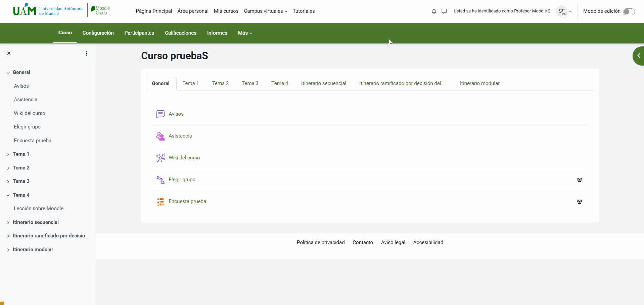The image size is (644, 305).
Task: Click the orange Encuesta prueba feedback icon
Action: click(x=160, y=201)
